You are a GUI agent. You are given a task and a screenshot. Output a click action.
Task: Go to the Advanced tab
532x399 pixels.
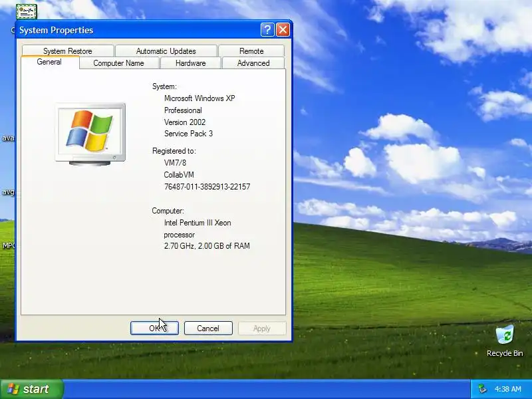253,63
